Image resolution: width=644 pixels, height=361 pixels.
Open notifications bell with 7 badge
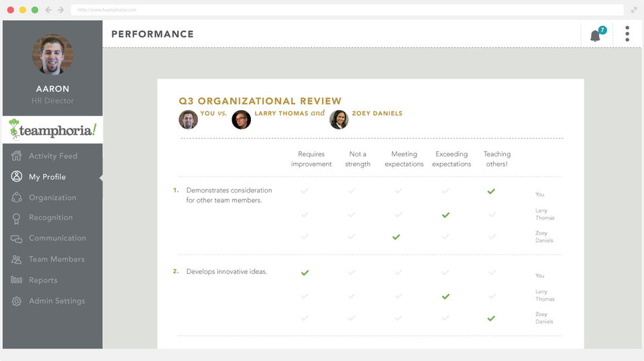tap(596, 35)
